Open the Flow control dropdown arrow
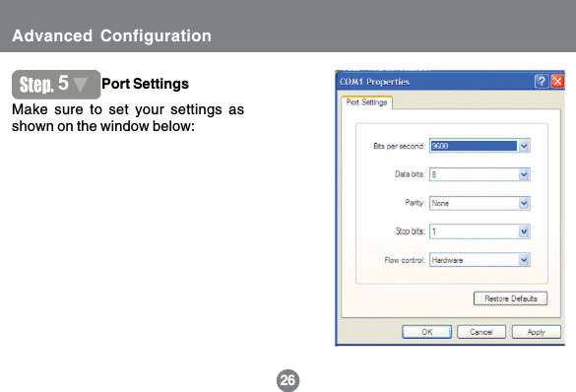This screenshot has width=576, height=392. pyautogui.click(x=524, y=260)
